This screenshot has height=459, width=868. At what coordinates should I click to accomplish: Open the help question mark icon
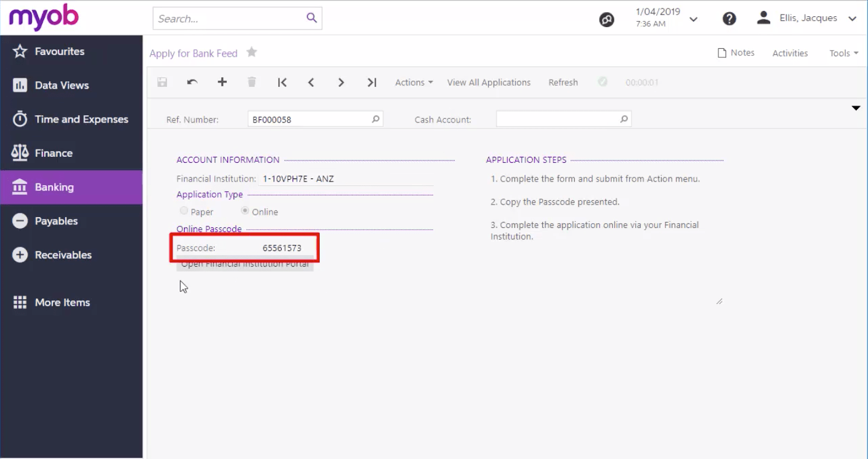tap(729, 19)
